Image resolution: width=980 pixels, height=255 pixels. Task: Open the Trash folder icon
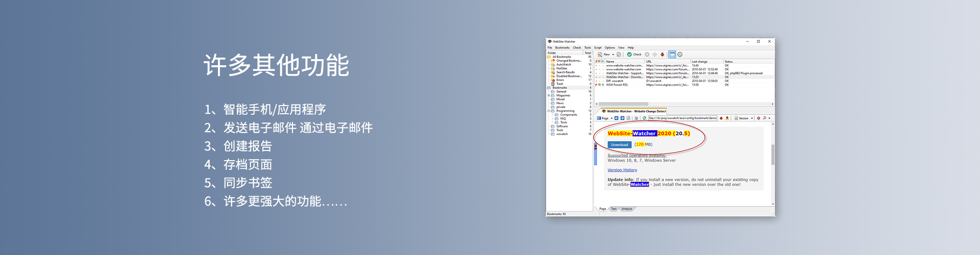pyautogui.click(x=553, y=84)
